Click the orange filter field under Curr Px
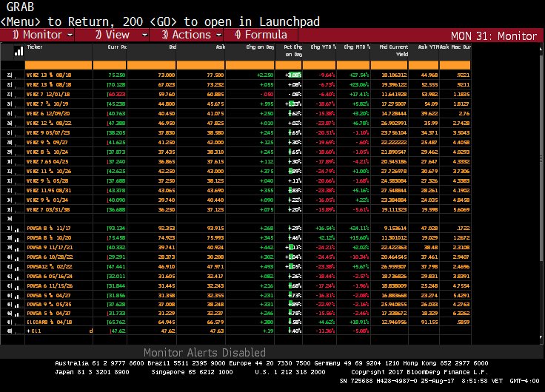This screenshot has height=392, width=545. click(x=110, y=65)
